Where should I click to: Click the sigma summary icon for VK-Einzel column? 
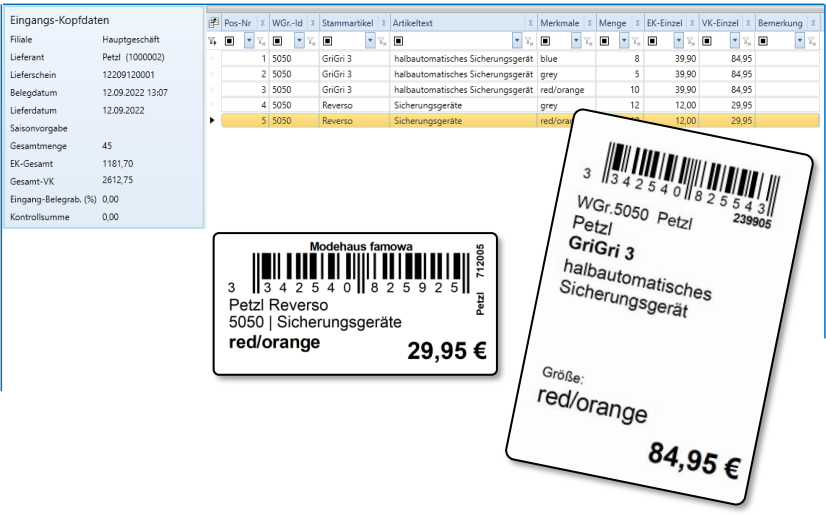point(748,23)
